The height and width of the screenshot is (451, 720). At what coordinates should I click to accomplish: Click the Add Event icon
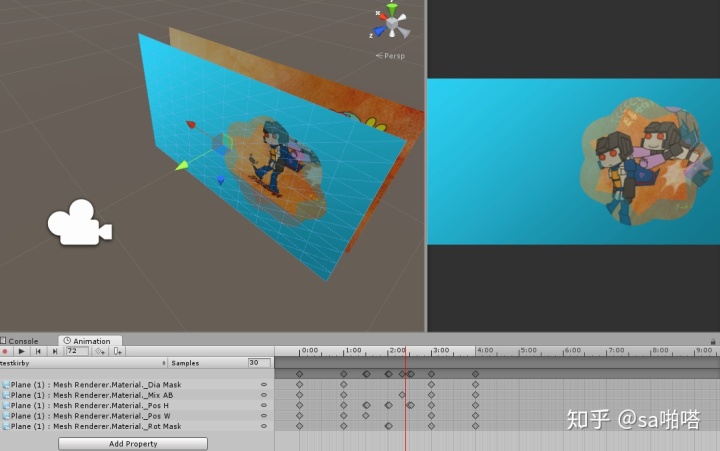(118, 351)
